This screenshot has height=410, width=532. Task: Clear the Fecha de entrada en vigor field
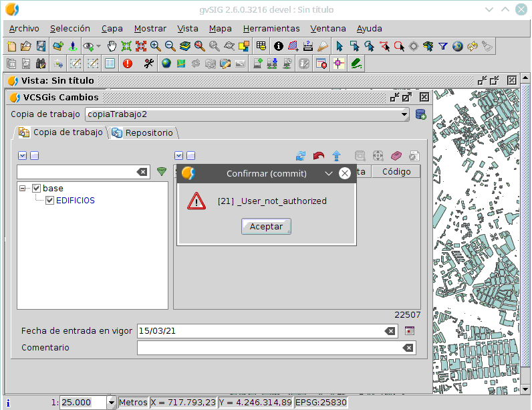click(390, 331)
